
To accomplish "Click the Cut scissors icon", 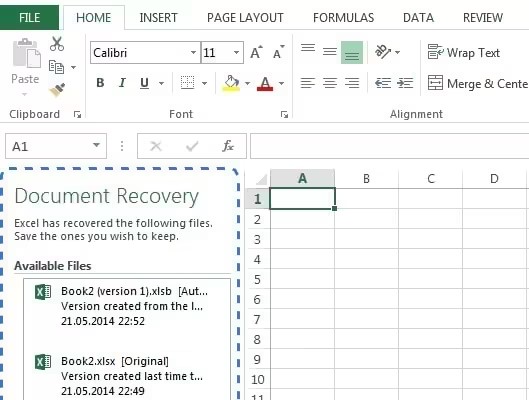I will point(57,44).
